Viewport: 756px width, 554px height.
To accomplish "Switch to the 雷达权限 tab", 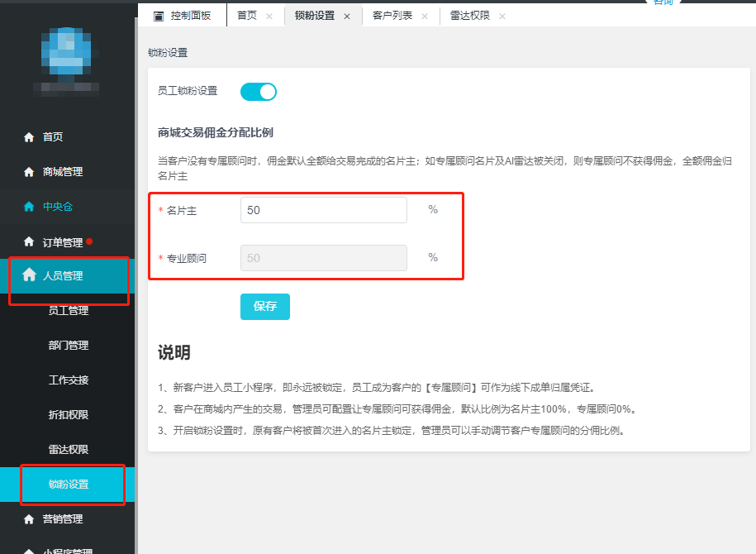I will click(x=469, y=16).
